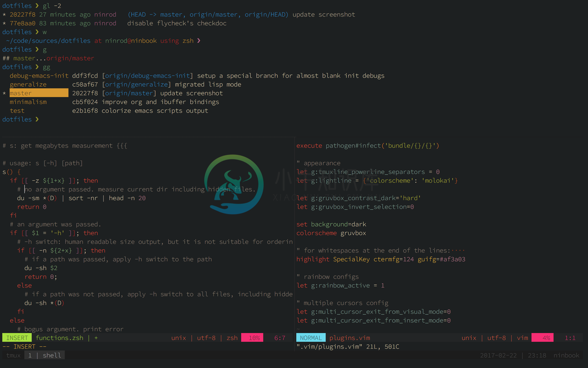Click the NORMAL mode indicator in right pane
This screenshot has height=368, width=588.
[311, 338]
